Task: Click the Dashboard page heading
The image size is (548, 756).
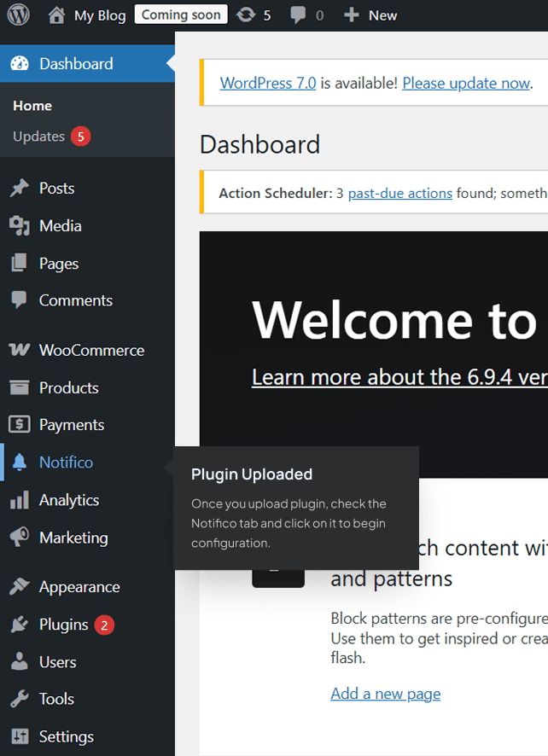Action: click(x=259, y=144)
